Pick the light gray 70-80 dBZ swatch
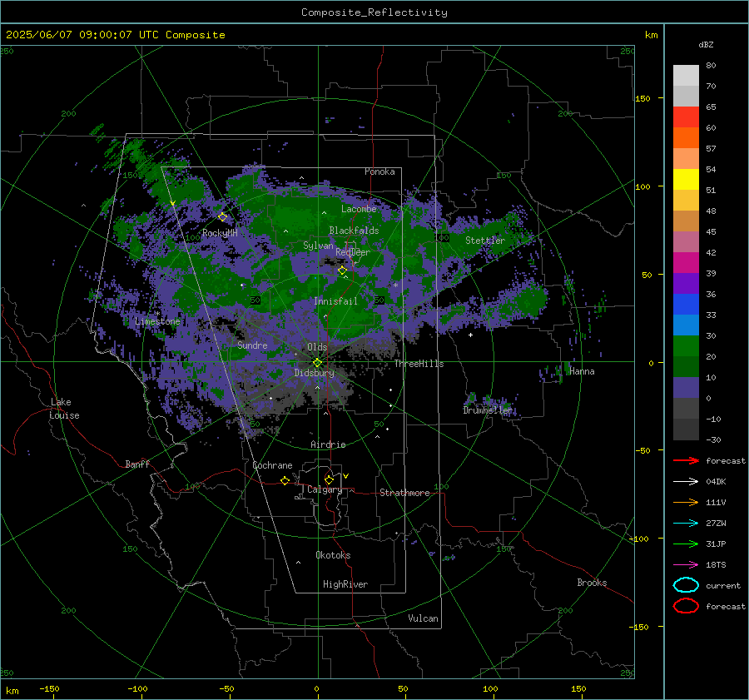This screenshot has height=700, width=749. click(x=686, y=76)
